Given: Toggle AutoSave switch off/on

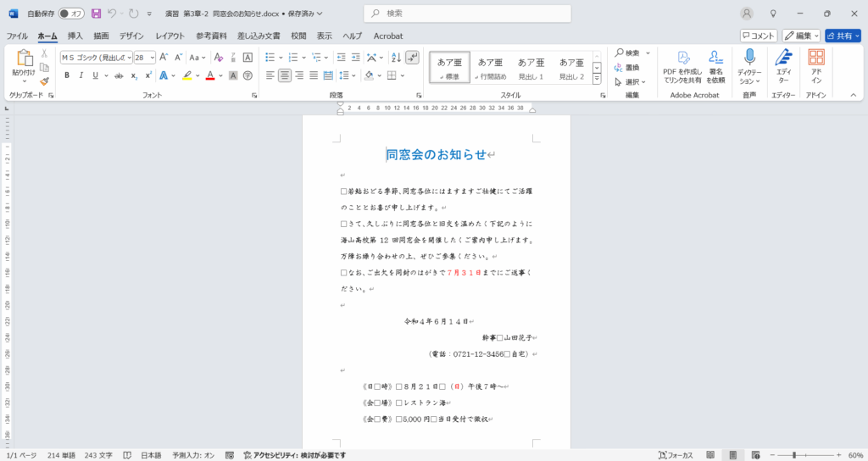Looking at the screenshot, I should pyautogui.click(x=71, y=14).
